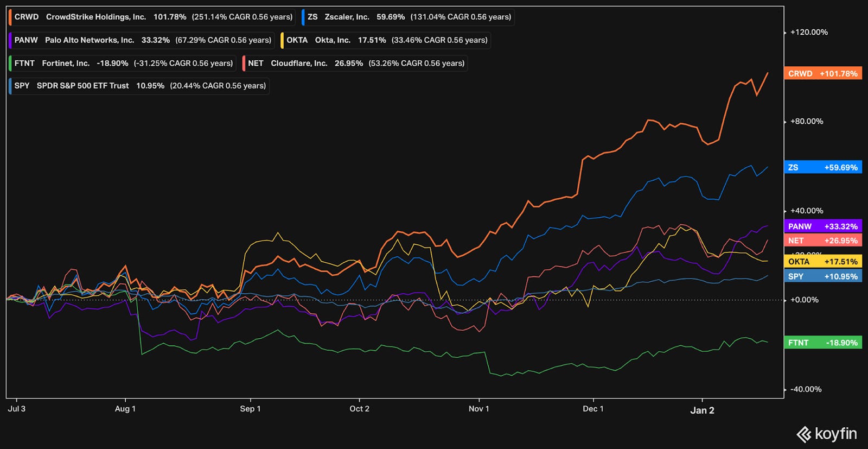This screenshot has width=868, height=449.
Task: Click the +120.00% axis label
Action: pyautogui.click(x=809, y=32)
